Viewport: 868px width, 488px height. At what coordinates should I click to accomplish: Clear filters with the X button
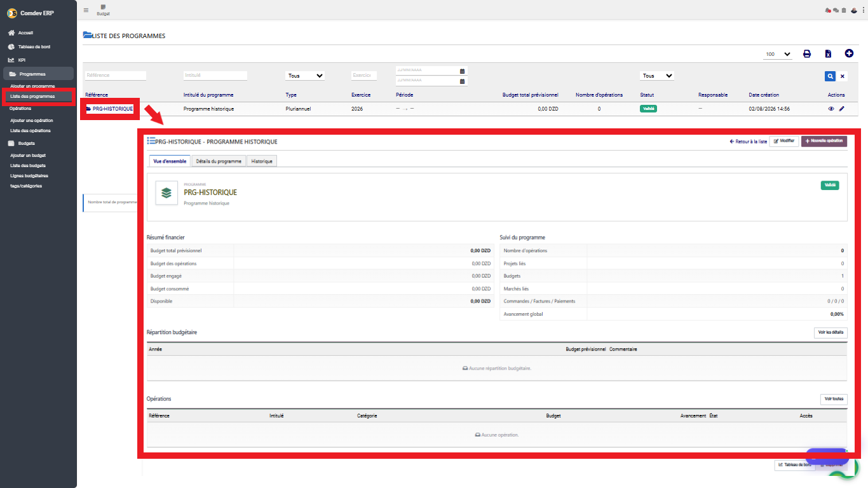click(843, 76)
